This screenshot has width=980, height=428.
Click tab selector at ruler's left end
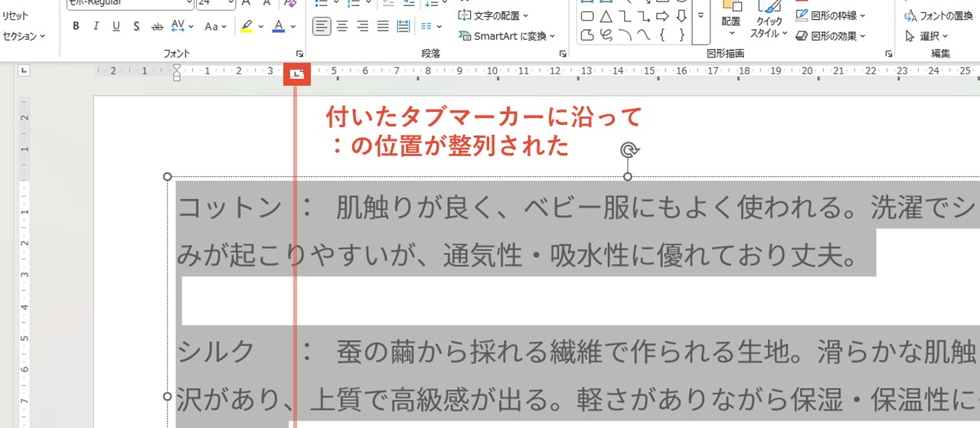24,71
